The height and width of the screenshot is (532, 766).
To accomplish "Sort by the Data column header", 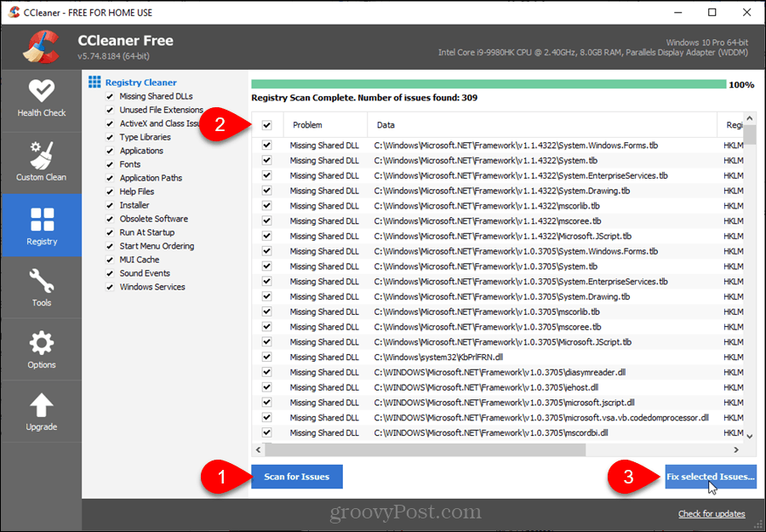I will coord(542,125).
